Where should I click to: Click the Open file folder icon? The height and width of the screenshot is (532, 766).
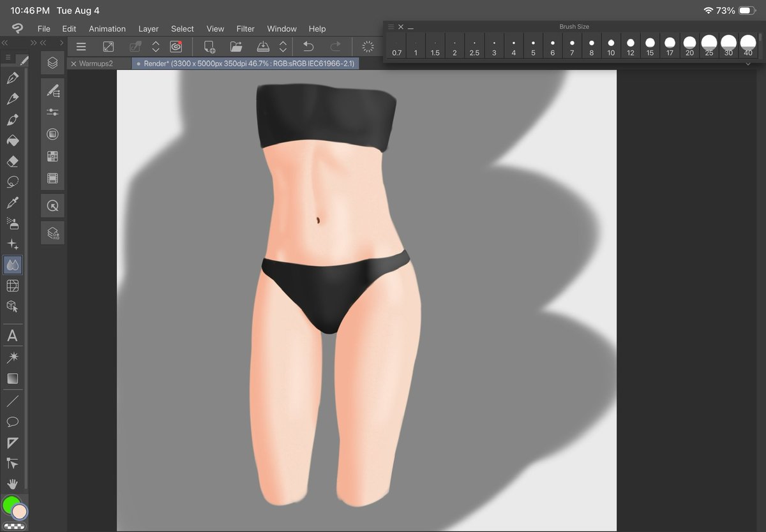click(x=236, y=47)
